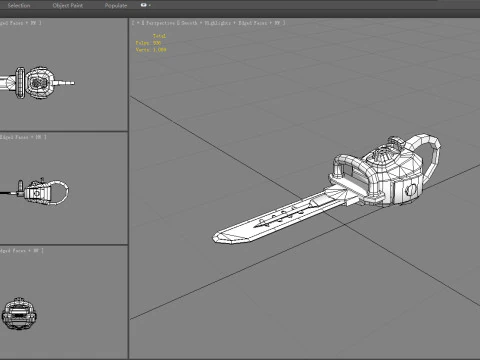Click the Edged Faces label of top-left viewport

coord(12,23)
